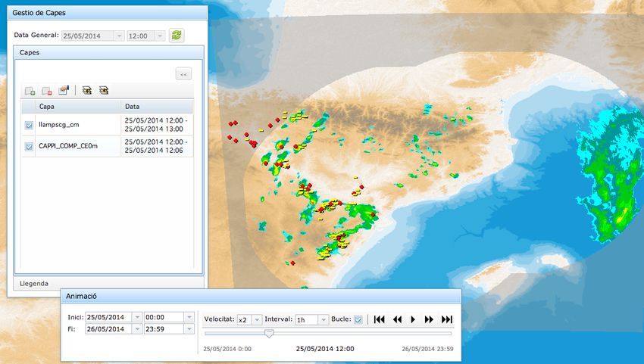Click the animation timeline slider handle
Screen dimensions: 644x364
pos(269,334)
